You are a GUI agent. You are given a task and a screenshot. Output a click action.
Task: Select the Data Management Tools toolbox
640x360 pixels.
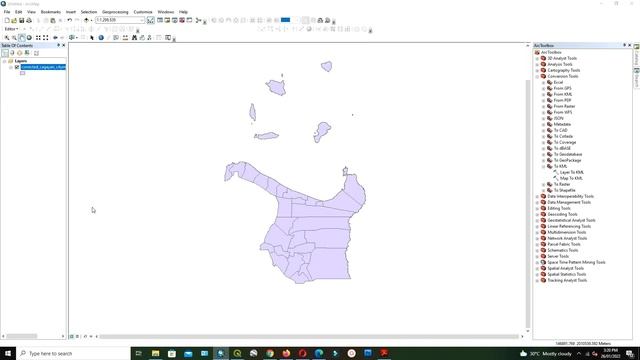pos(569,202)
